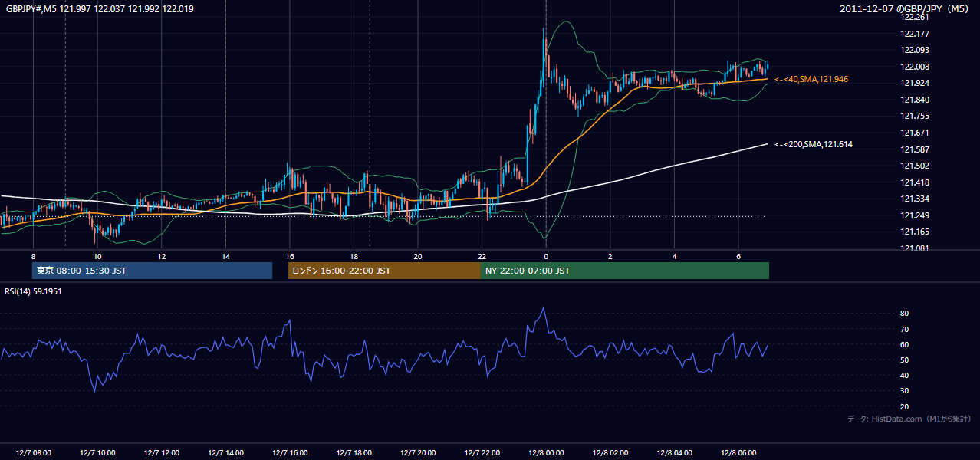Click the 12/7 10:00 time label
This screenshot has width=980, height=460.
97,453
